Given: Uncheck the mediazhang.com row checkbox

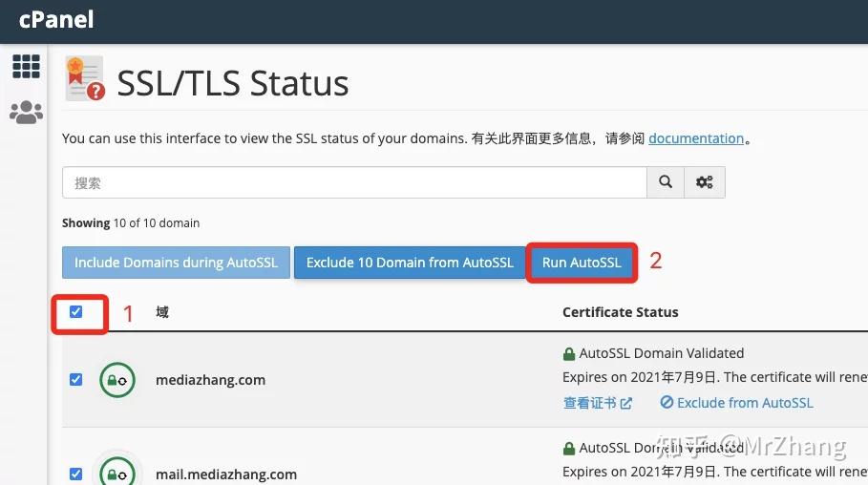Looking at the screenshot, I should pyautogui.click(x=75, y=379).
